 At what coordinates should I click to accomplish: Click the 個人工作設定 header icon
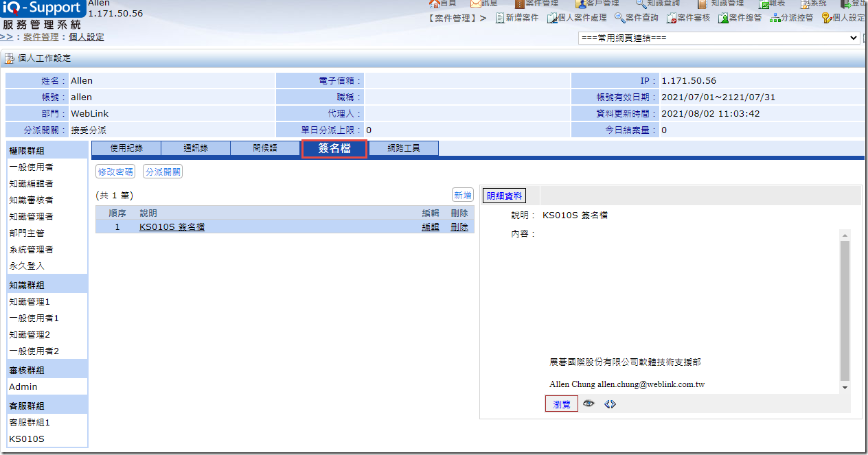10,58
